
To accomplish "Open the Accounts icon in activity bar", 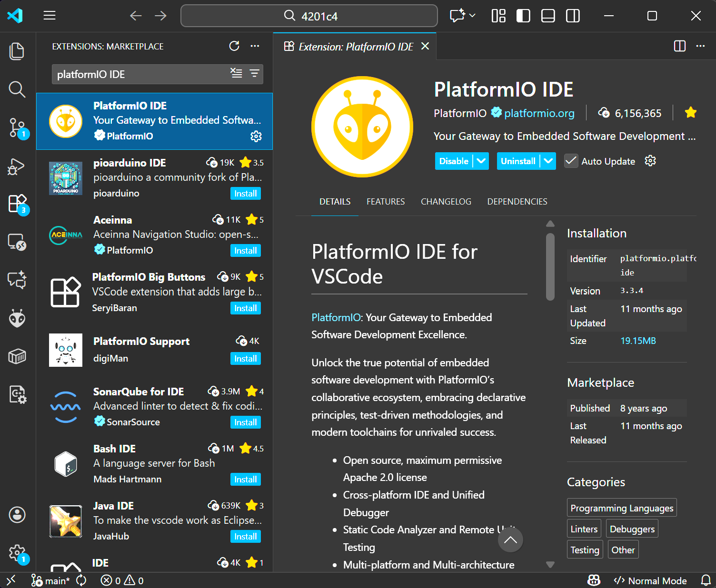I will tap(17, 515).
